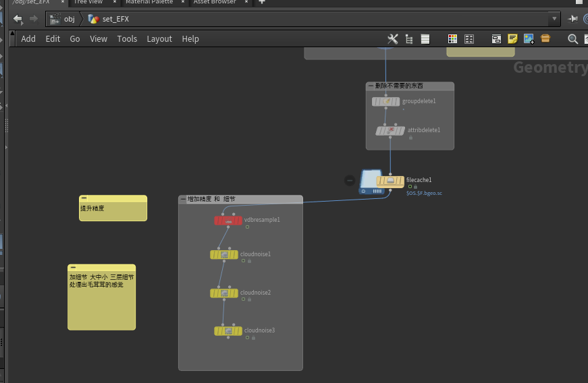Click the groupdelete1 node name label

[419, 101]
